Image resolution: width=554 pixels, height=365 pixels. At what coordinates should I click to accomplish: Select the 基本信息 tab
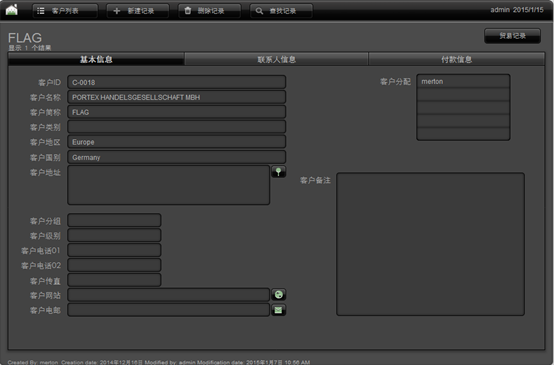[96, 59]
